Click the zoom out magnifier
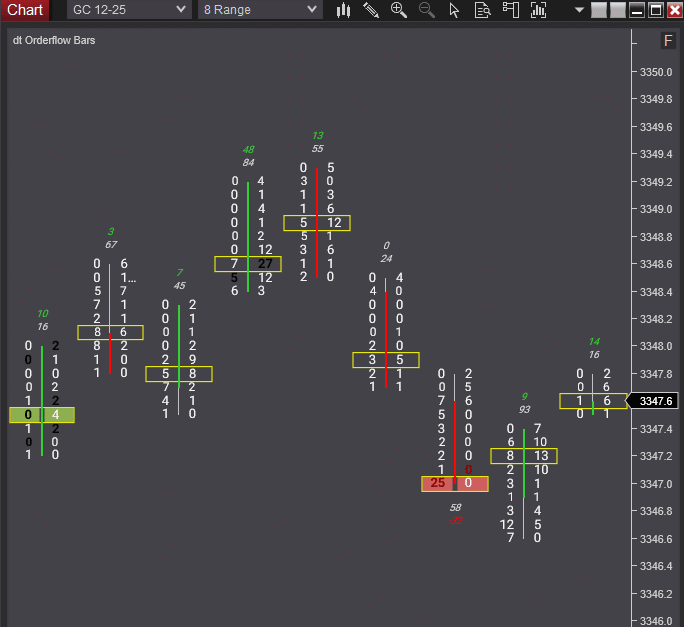The height and width of the screenshot is (627, 684). click(427, 10)
